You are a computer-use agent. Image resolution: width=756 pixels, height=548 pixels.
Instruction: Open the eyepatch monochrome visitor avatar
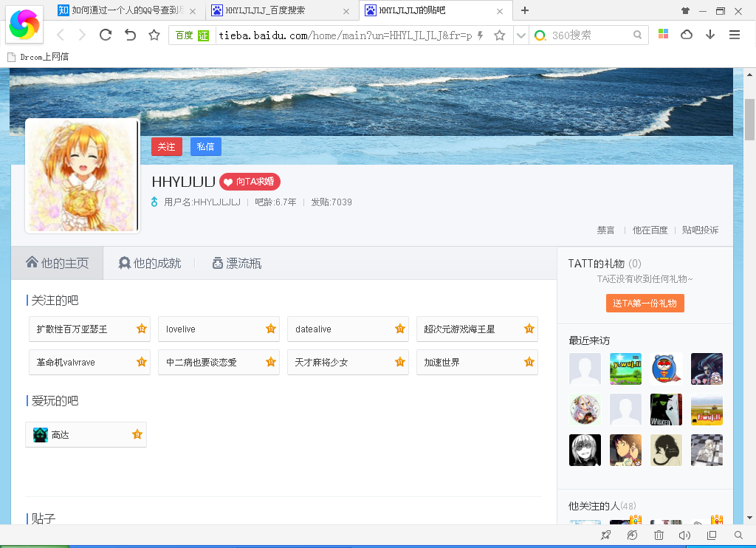[585, 450]
